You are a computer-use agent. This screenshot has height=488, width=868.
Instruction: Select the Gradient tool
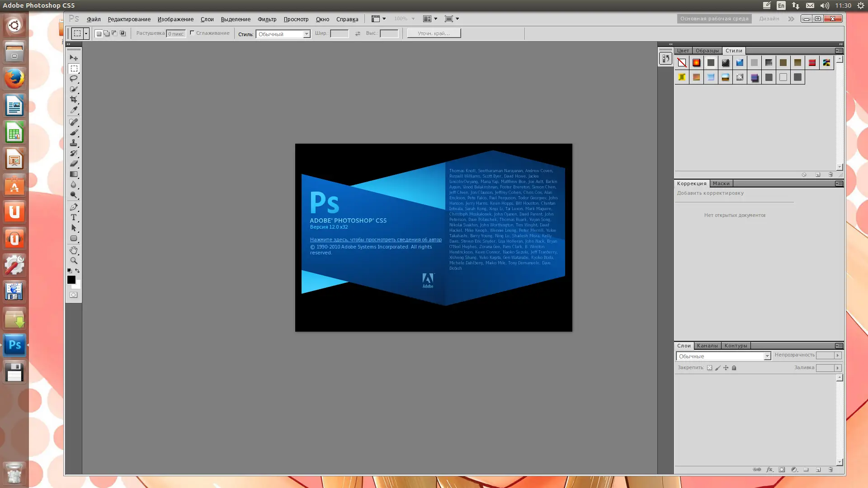(x=74, y=174)
